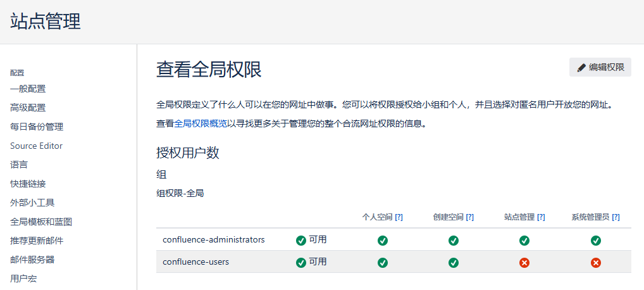Open 邮件服务器 configuration page
Image resolution: width=644 pixels, height=290 pixels.
32,260
